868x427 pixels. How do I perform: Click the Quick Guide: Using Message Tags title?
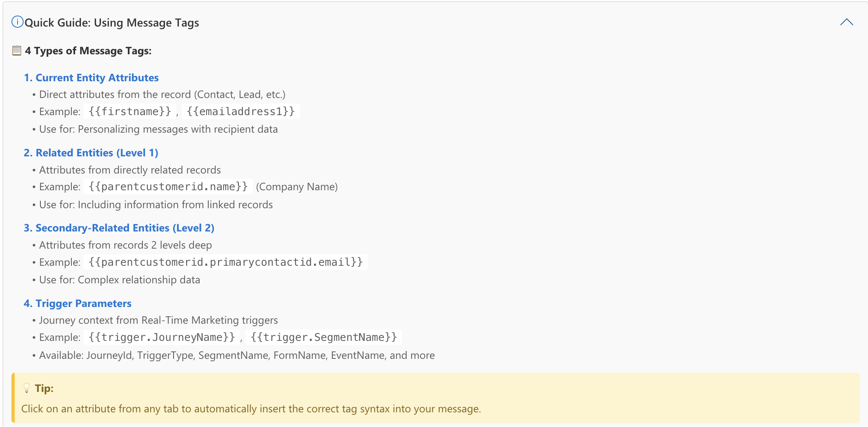112,23
